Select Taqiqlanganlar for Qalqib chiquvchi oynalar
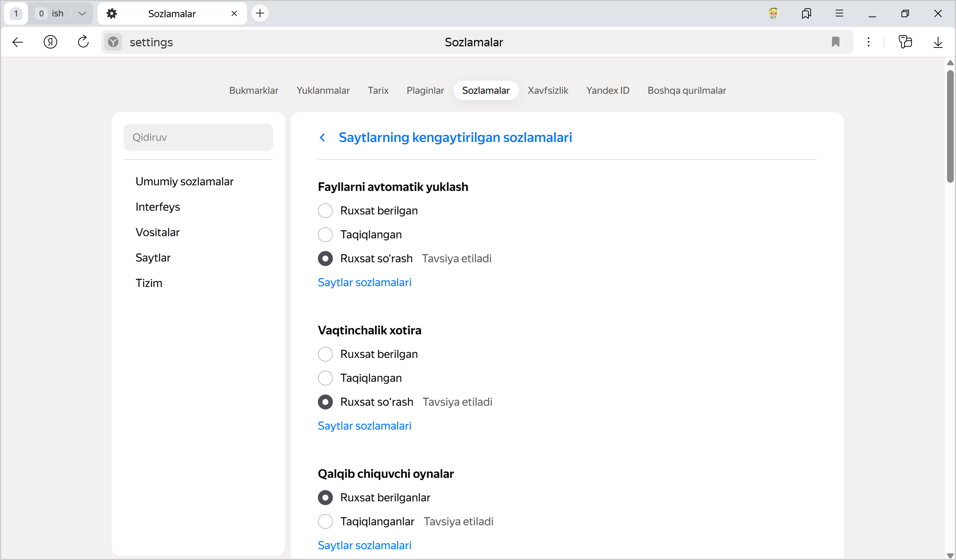 pyautogui.click(x=325, y=521)
